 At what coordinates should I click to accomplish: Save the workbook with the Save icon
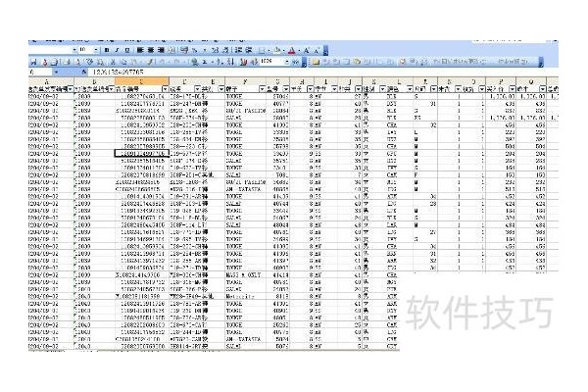[x=33, y=62]
